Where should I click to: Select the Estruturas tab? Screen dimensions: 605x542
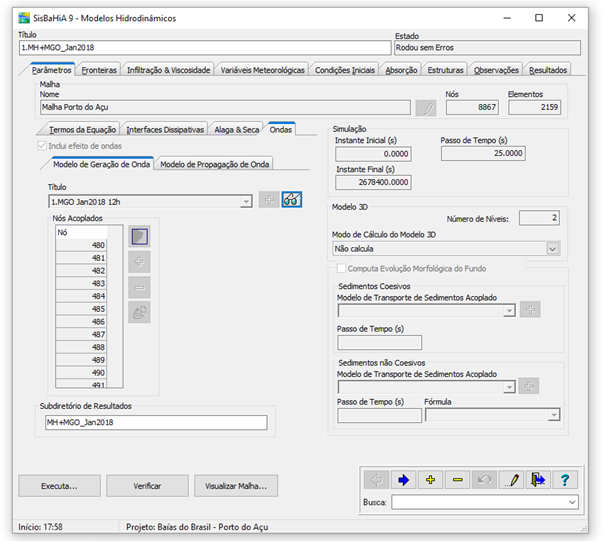pos(445,70)
